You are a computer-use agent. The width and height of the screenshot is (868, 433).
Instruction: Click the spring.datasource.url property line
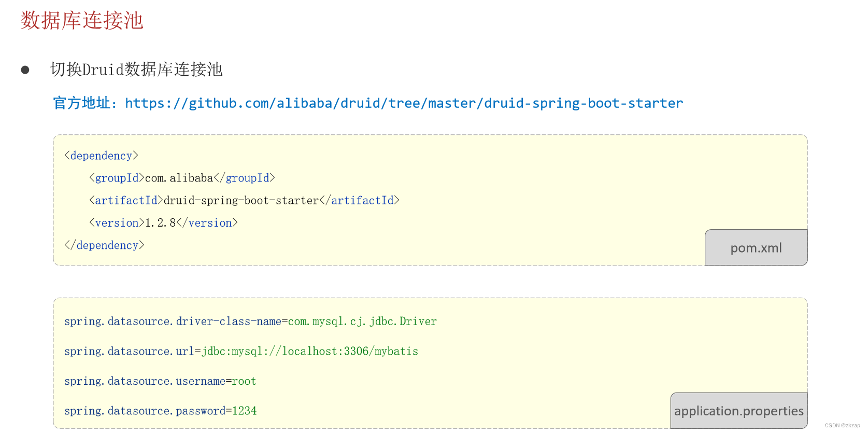241,351
